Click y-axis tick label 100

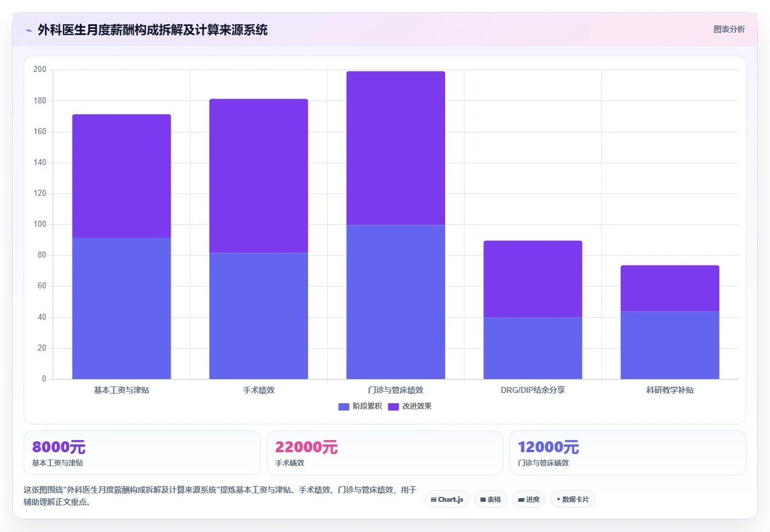click(40, 224)
